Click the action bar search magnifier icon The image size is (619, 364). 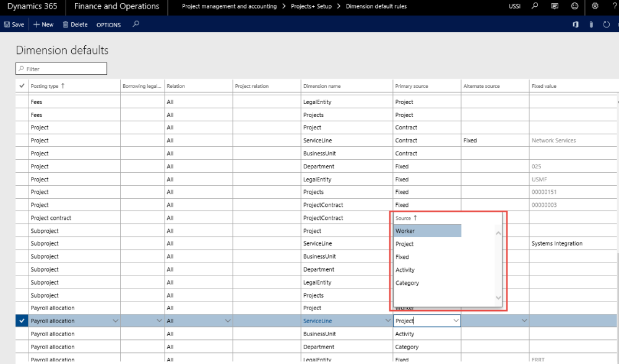coord(136,25)
